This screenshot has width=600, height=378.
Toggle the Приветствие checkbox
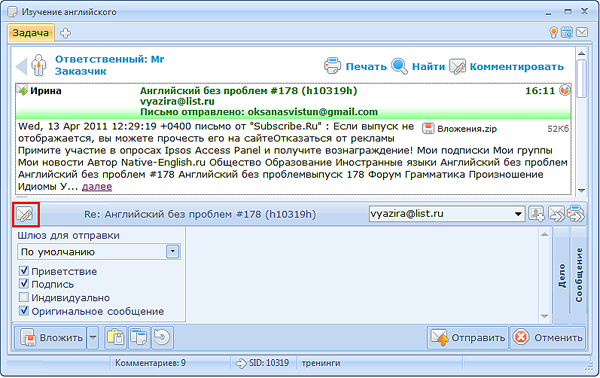(24, 271)
